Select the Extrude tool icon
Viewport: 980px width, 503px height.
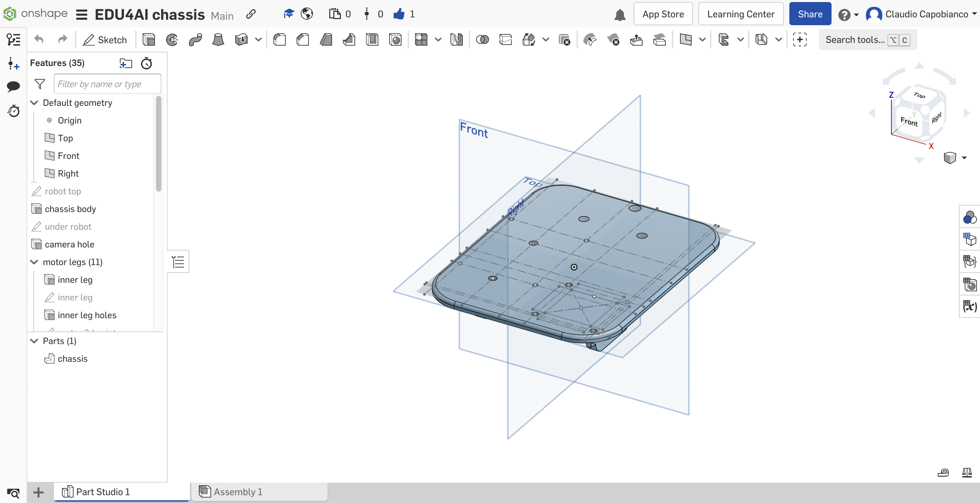(x=148, y=39)
